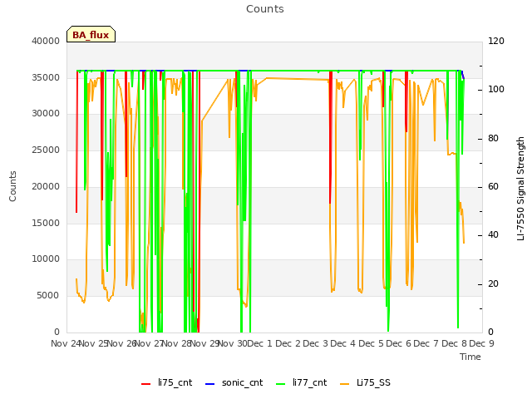
Task: Click the Dec 5 date tick
Action: pyautogui.click(x=372, y=343)
